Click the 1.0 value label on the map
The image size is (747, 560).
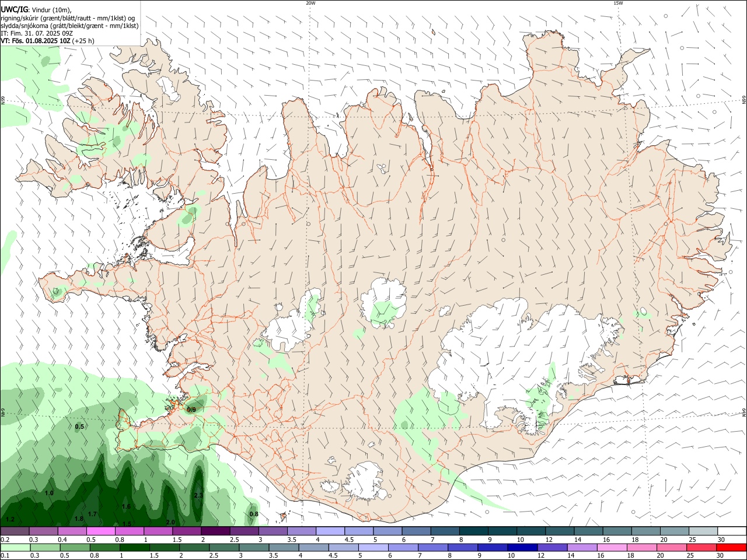[49, 494]
